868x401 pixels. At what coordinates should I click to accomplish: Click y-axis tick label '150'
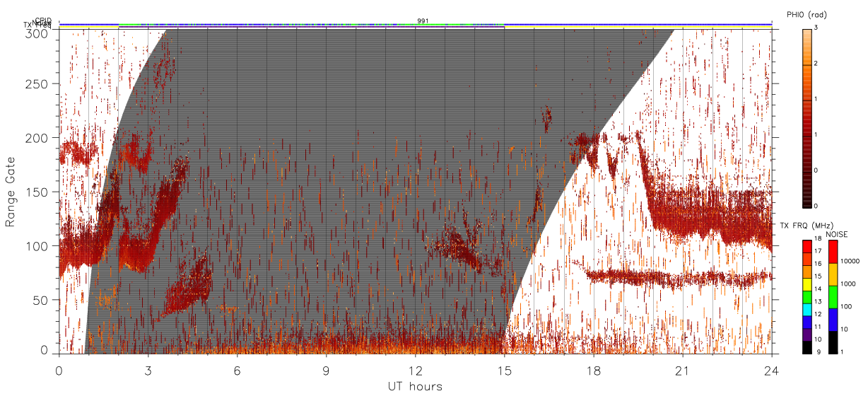[39, 192]
